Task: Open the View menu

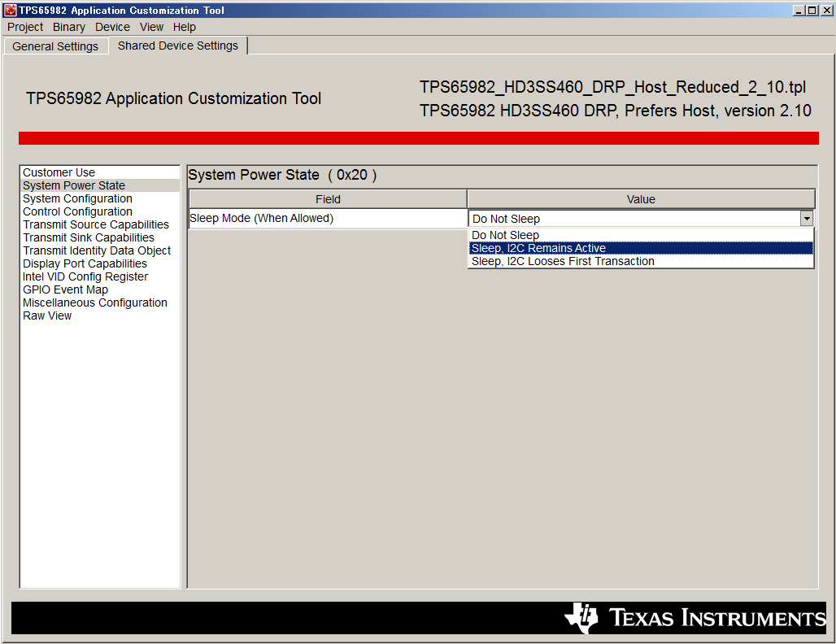Action: pos(151,27)
